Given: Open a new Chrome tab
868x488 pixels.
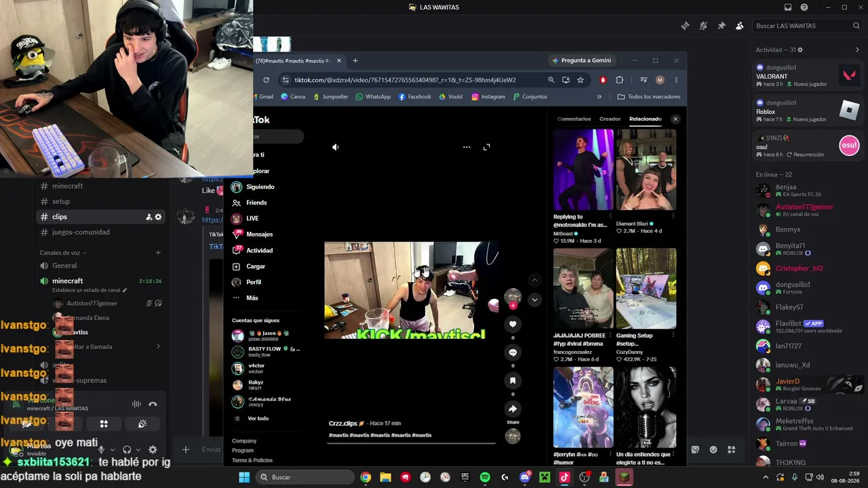Looking at the screenshot, I should pyautogui.click(x=355, y=60).
